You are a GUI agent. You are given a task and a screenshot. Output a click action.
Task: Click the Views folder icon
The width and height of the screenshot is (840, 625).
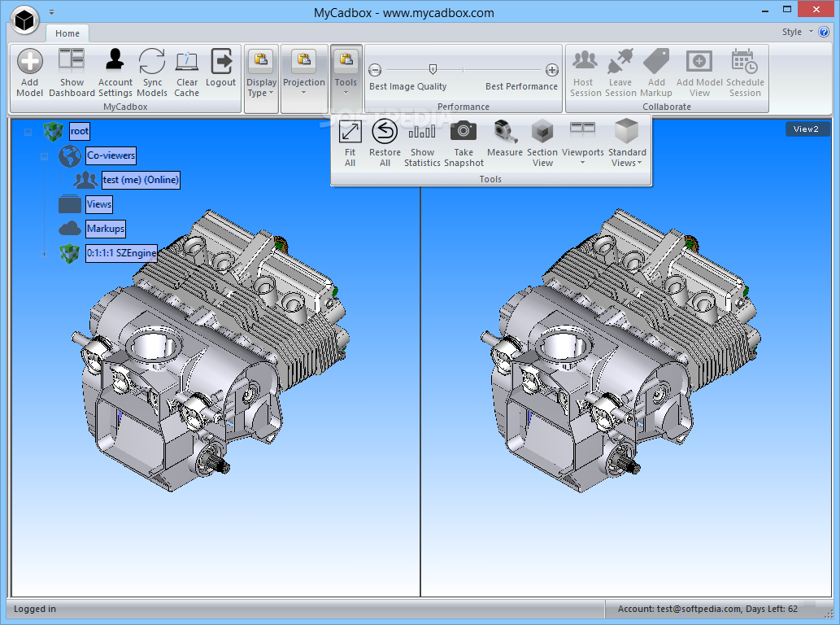[70, 204]
